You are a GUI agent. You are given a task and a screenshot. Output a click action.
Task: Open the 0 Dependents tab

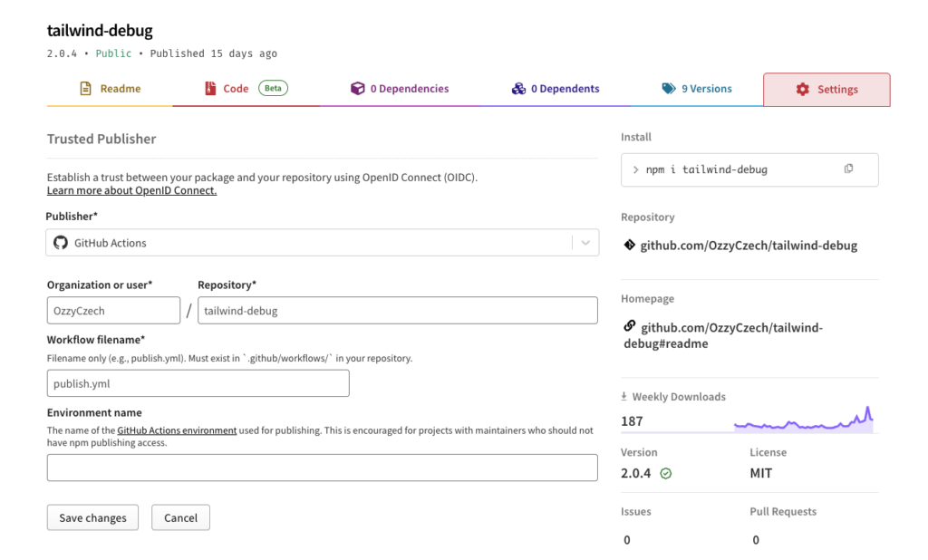coord(556,89)
